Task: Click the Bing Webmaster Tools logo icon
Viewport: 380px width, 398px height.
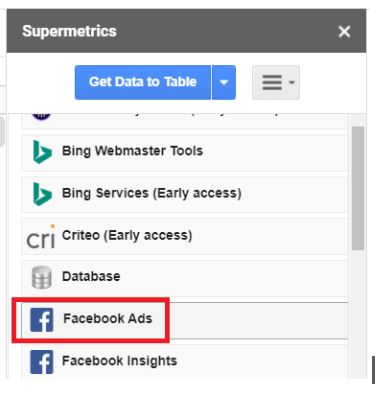Action: tap(42, 152)
